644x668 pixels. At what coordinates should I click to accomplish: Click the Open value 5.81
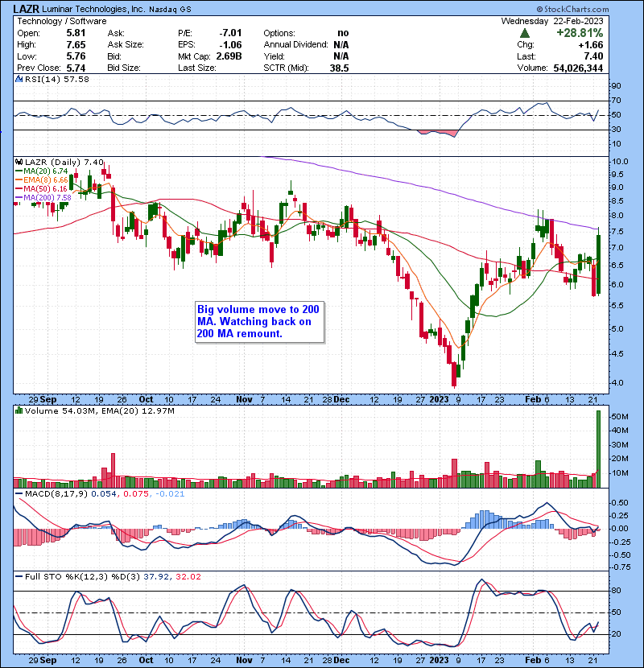pyautogui.click(x=76, y=33)
